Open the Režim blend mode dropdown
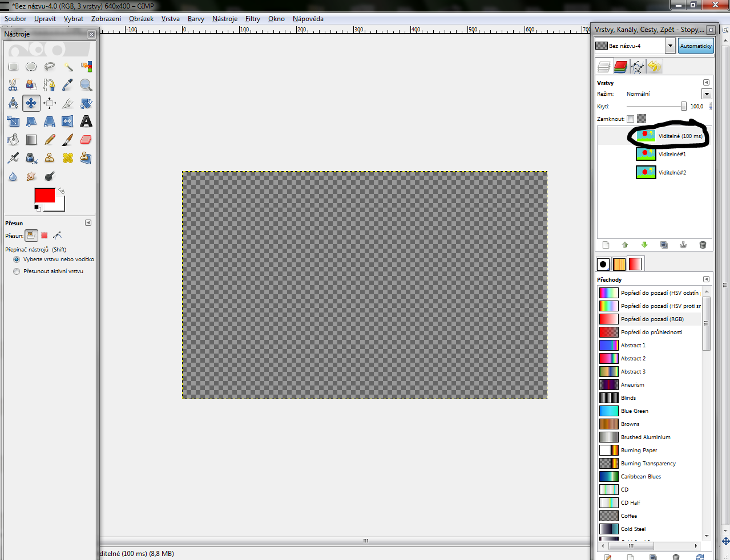 point(707,94)
